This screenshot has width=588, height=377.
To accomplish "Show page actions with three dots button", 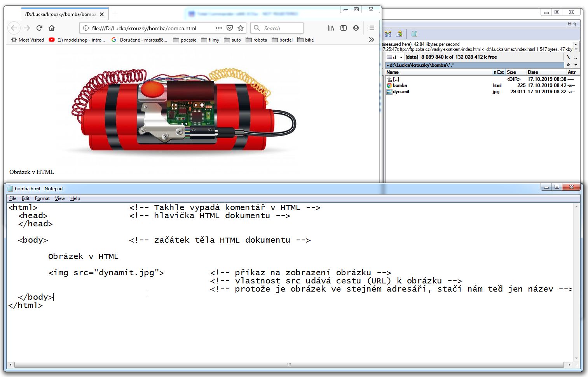I will pyautogui.click(x=219, y=28).
